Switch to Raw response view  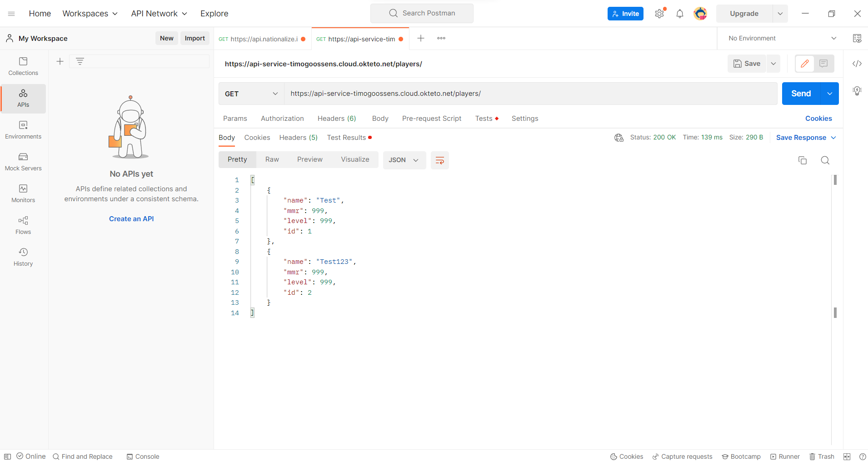click(272, 159)
